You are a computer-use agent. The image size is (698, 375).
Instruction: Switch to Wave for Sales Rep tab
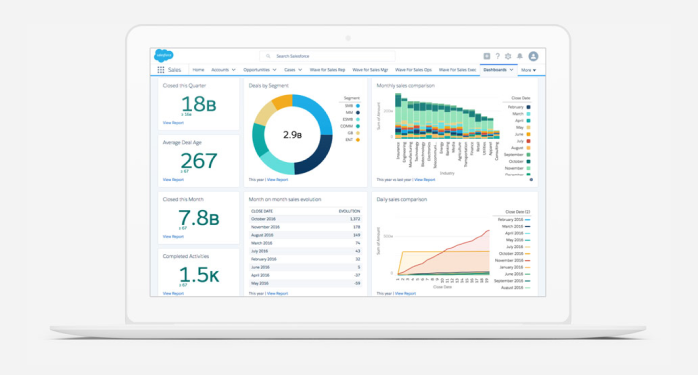(327, 70)
